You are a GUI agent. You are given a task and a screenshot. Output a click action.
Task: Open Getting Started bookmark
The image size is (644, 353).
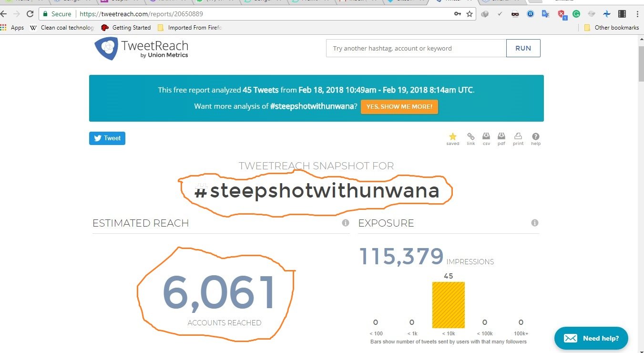pos(126,28)
